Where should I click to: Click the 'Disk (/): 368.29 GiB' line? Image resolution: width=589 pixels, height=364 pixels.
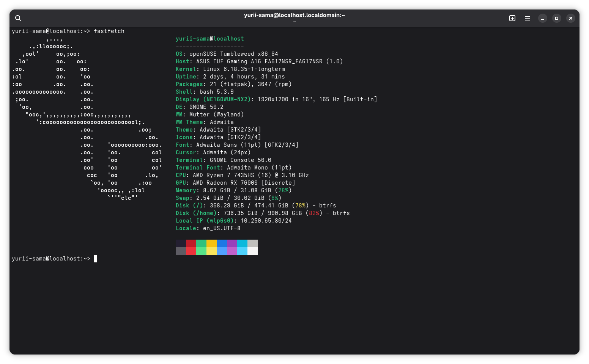[256, 206]
